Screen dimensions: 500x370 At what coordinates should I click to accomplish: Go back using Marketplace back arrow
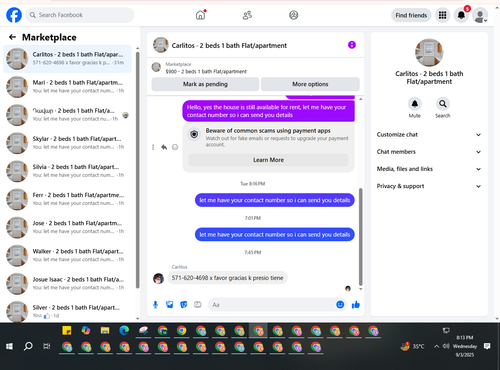pyautogui.click(x=13, y=37)
